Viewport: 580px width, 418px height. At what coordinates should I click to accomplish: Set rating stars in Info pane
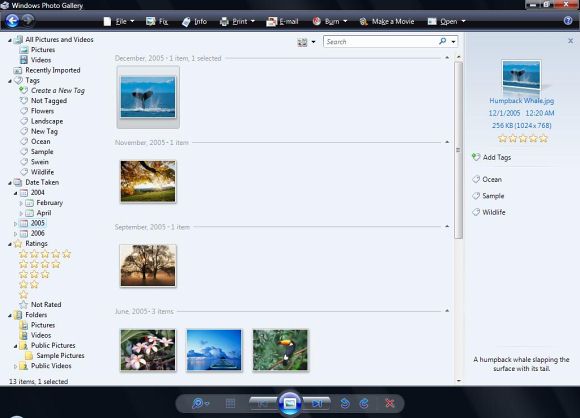[522, 139]
